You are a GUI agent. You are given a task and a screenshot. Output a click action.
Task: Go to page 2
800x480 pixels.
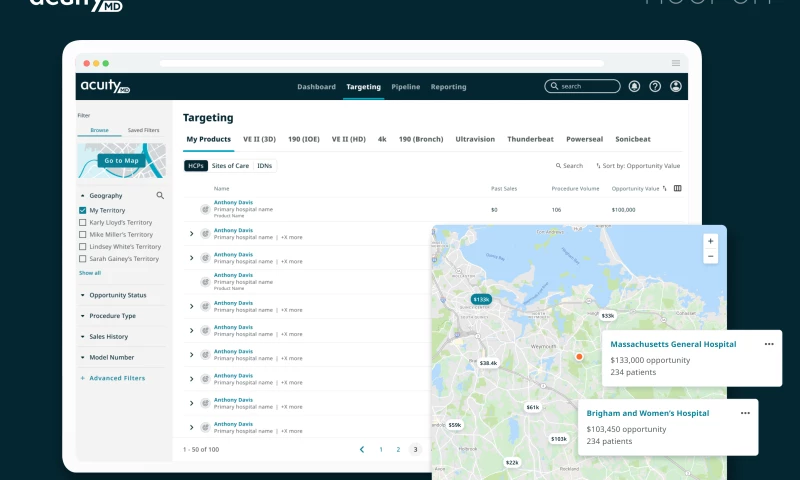click(398, 449)
